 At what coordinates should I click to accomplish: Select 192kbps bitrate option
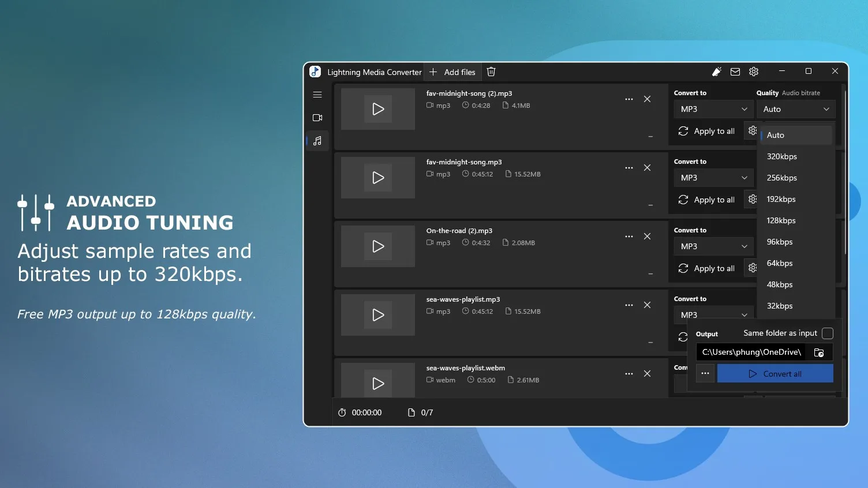coord(796,199)
